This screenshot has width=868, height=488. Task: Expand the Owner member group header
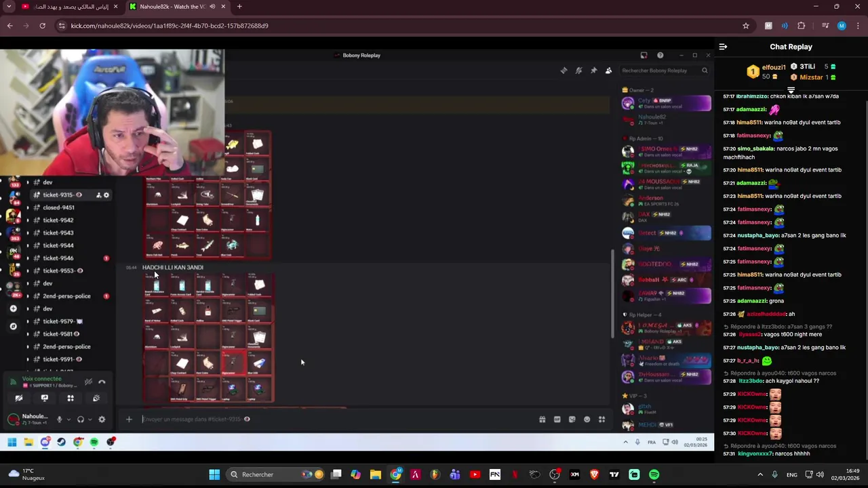(x=637, y=90)
